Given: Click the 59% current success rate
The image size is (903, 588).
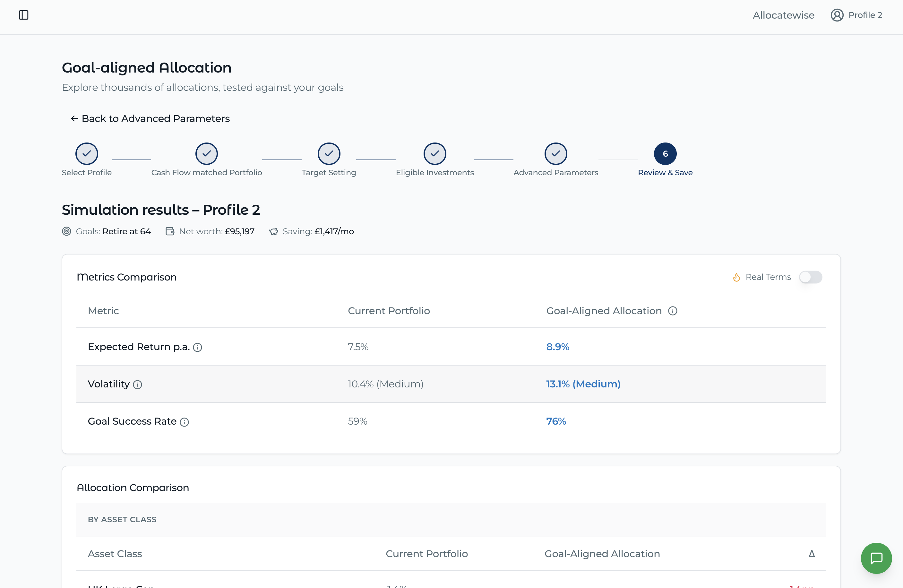Looking at the screenshot, I should (357, 421).
